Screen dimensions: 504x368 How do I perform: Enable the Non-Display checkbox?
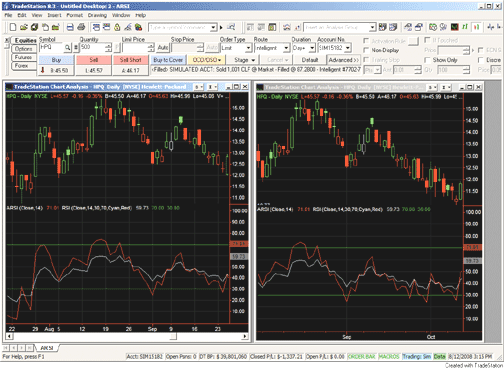click(366, 50)
